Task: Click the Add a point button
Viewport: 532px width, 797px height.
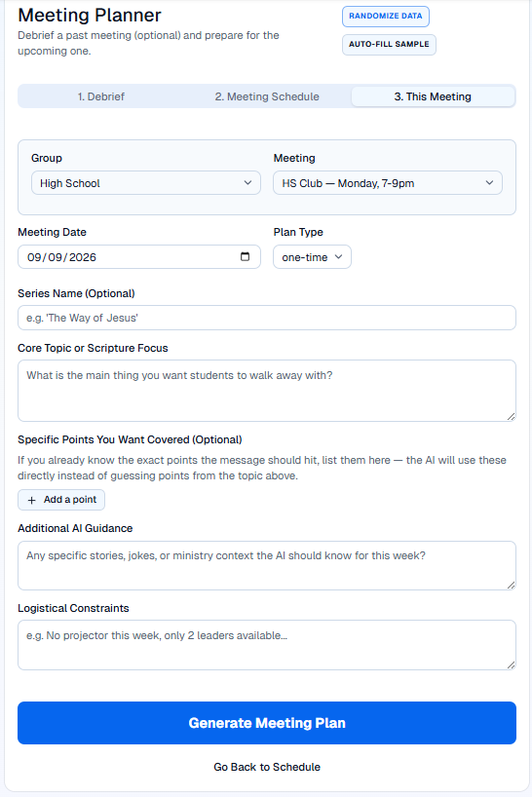Action: pos(61,500)
